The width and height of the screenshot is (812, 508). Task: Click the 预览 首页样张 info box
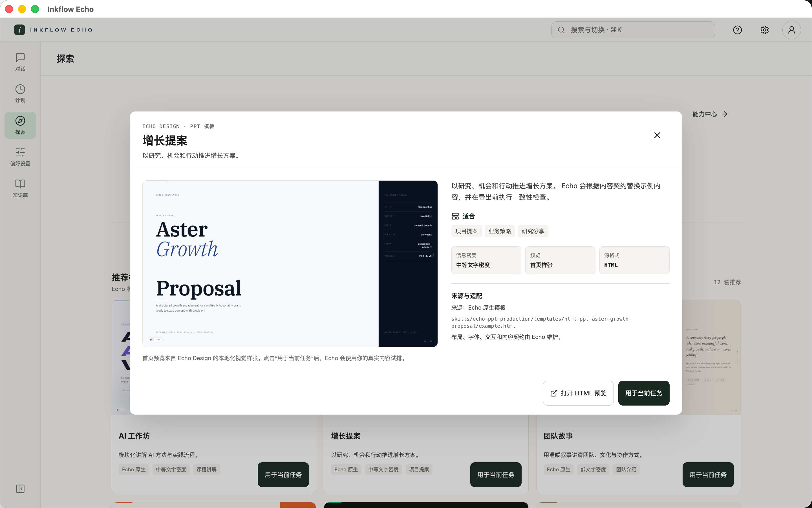pyautogui.click(x=560, y=260)
